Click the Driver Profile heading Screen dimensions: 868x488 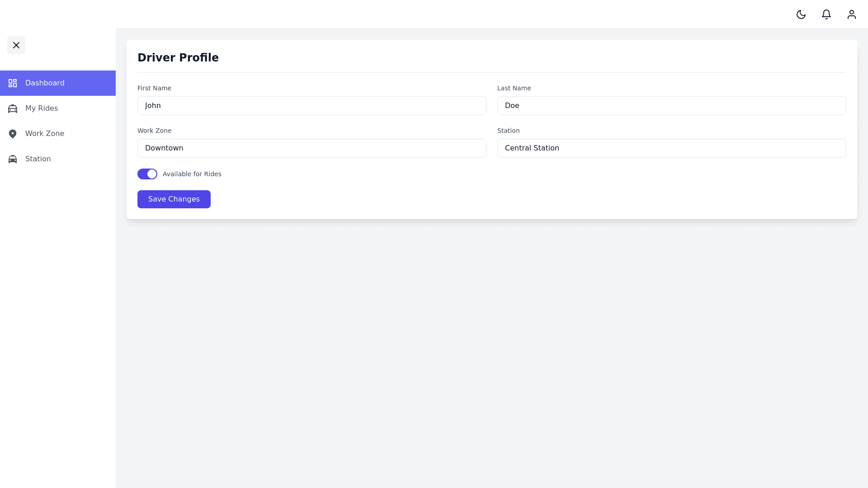[x=178, y=58]
